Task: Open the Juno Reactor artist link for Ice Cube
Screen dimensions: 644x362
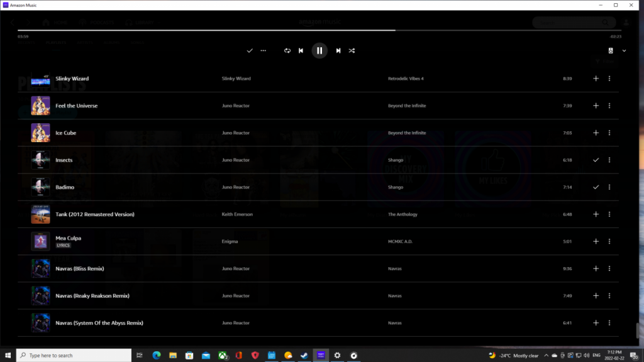Action: pos(236,133)
